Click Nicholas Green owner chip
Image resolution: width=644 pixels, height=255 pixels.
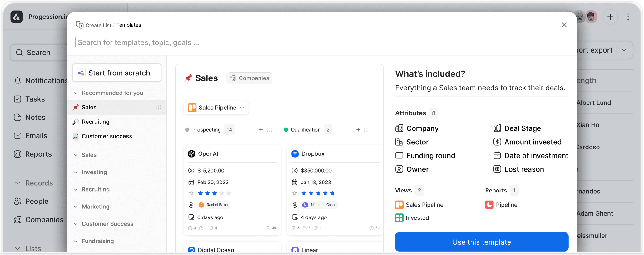(320, 205)
